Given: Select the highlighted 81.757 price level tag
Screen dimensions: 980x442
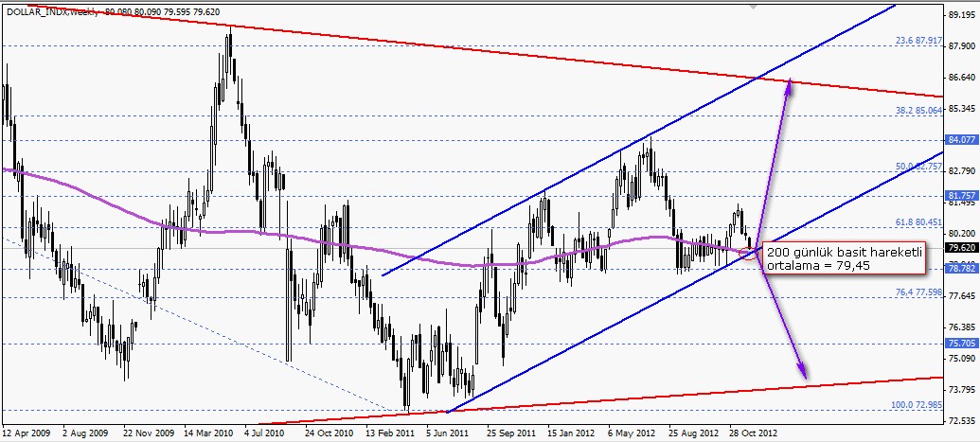Looking at the screenshot, I should [961, 195].
